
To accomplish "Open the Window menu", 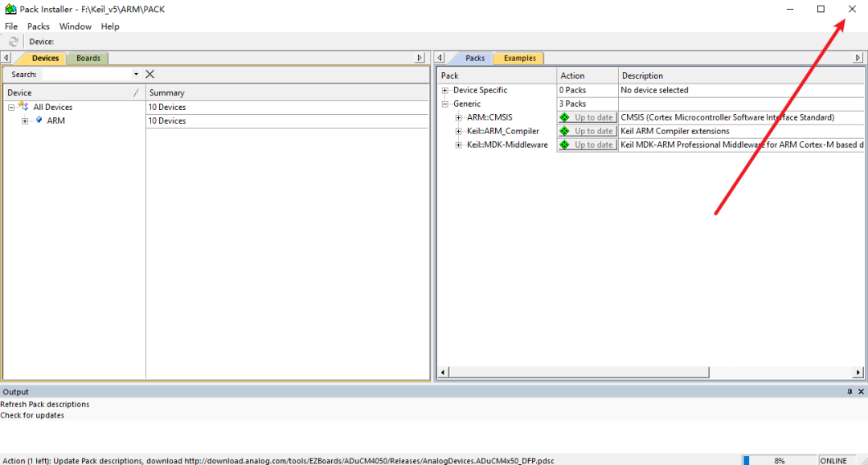I will (x=76, y=26).
